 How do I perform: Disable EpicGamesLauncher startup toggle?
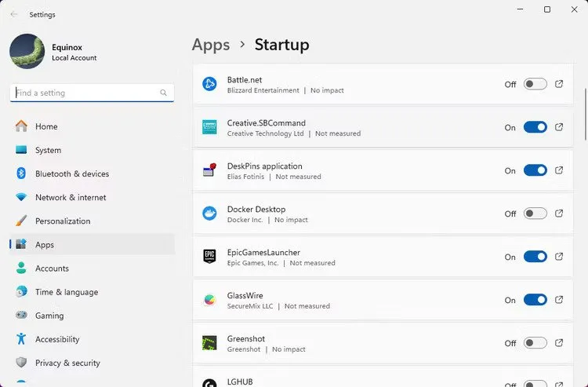535,257
